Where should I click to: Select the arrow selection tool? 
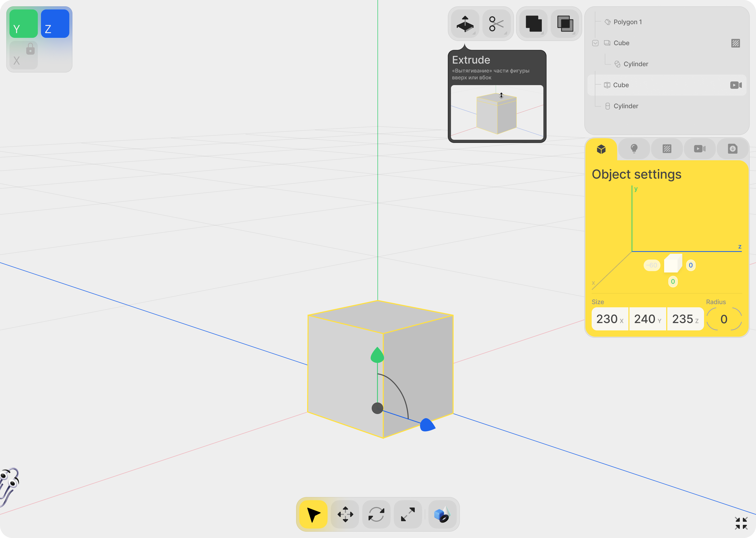(313, 514)
